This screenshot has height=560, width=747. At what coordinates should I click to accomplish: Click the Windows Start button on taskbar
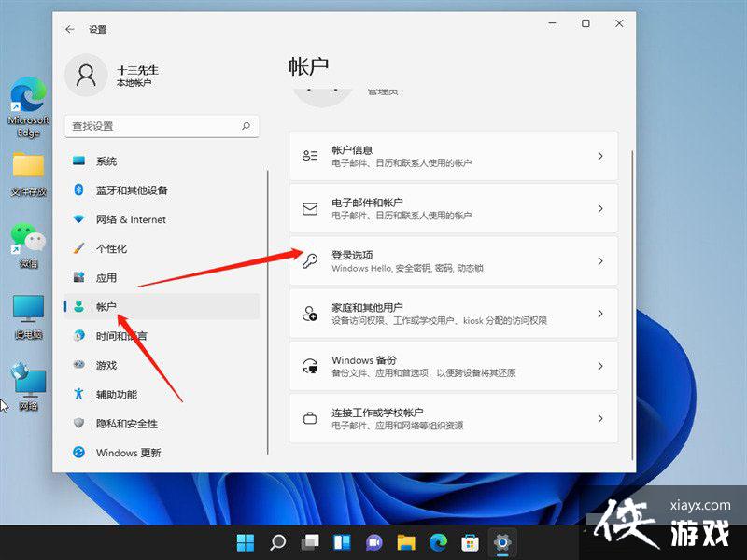[x=245, y=541]
